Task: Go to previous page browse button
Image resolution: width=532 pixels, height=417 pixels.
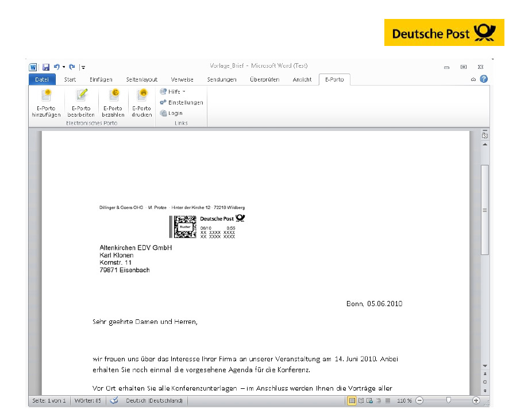Action: click(x=485, y=373)
